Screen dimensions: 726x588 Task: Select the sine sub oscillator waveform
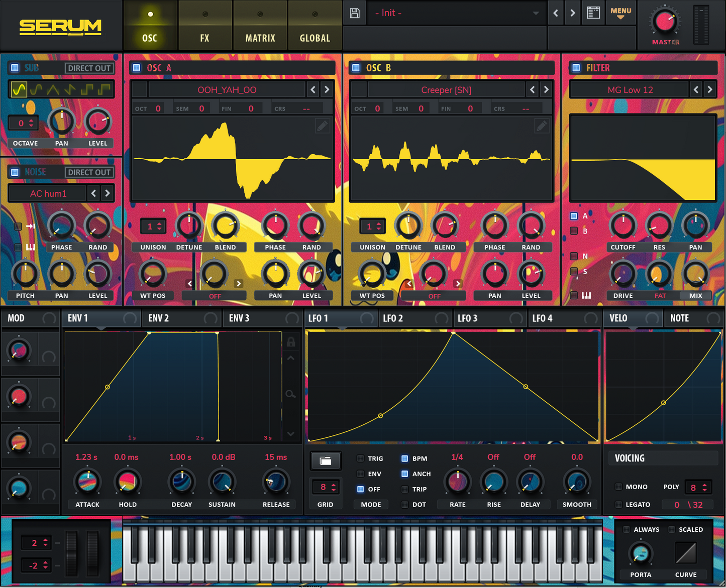point(19,90)
